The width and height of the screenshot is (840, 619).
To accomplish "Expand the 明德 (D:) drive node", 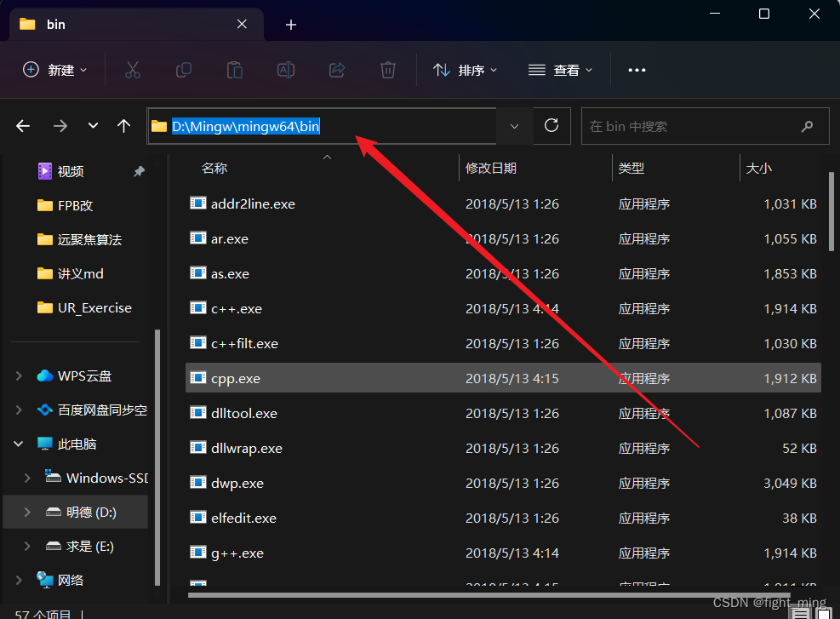I will click(x=27, y=513).
